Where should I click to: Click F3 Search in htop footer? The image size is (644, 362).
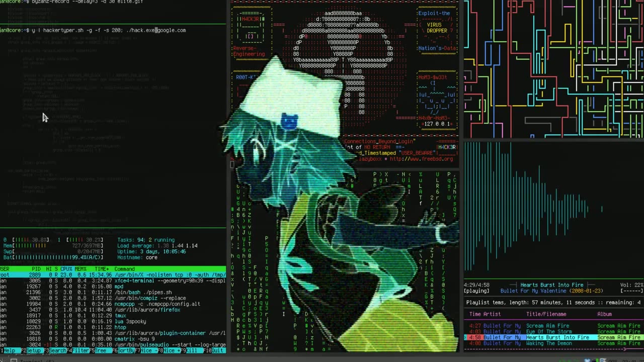coord(57,350)
